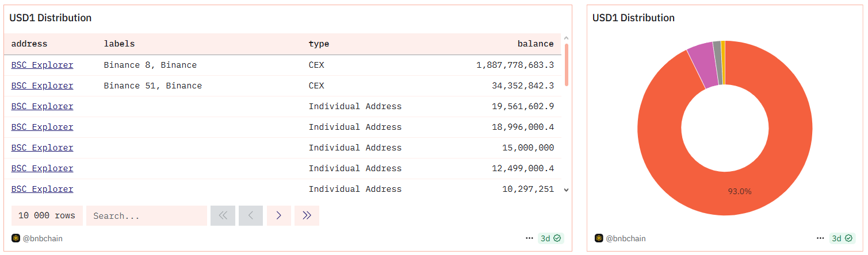This screenshot has width=868, height=255.
Task: Click the address column header
Action: (x=29, y=44)
